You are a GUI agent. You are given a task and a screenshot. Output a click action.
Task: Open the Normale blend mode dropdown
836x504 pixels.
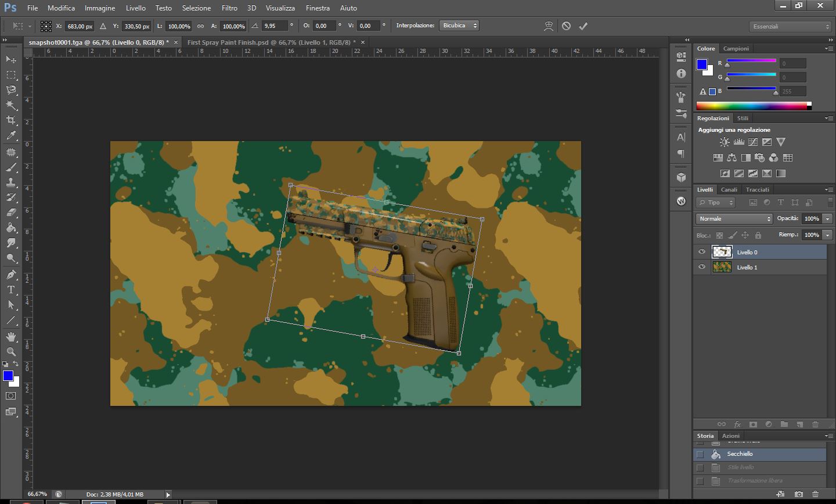[x=734, y=219]
